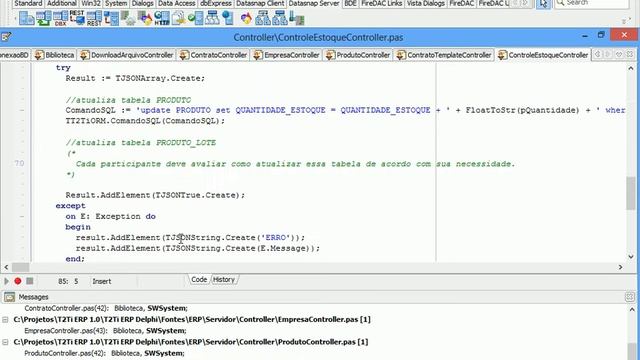Click the Messages panel scrollbar up arrow
This screenshot has width=640, height=360.
pos(632,309)
